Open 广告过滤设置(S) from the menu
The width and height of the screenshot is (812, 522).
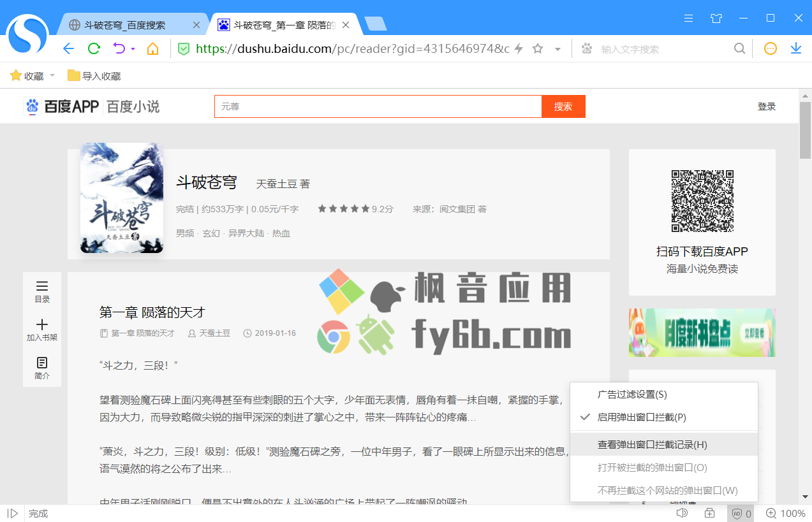pos(664,395)
